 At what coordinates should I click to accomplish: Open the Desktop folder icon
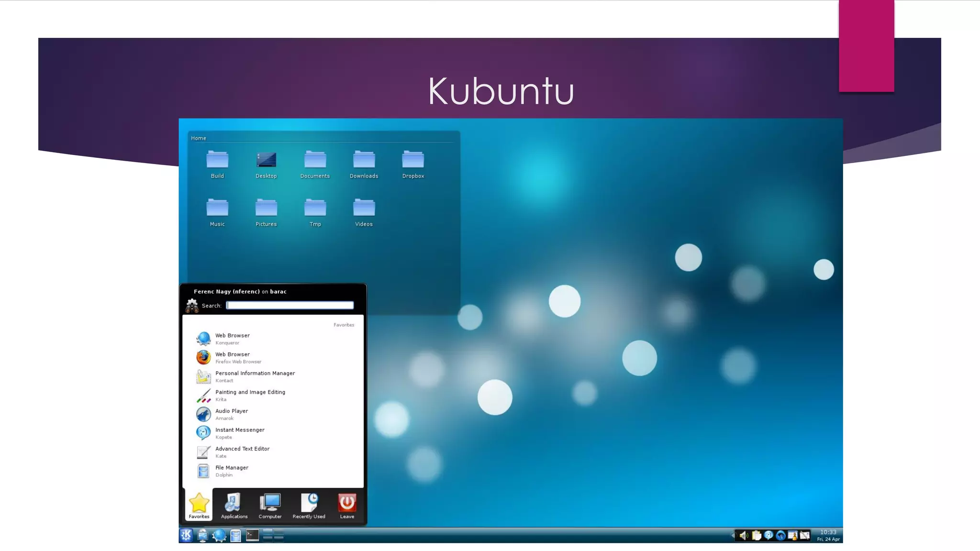coord(266,165)
